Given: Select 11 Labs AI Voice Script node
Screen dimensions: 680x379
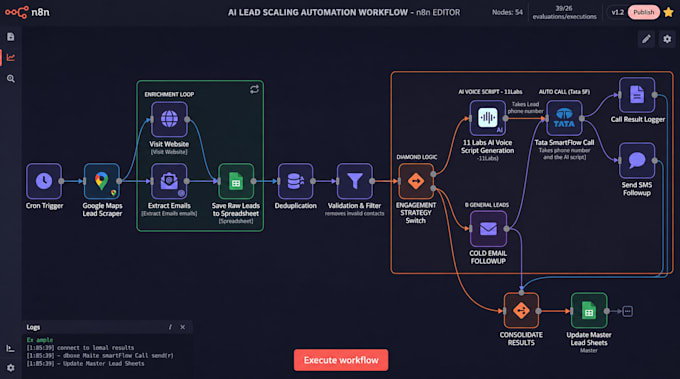Looking at the screenshot, I should (487, 118).
